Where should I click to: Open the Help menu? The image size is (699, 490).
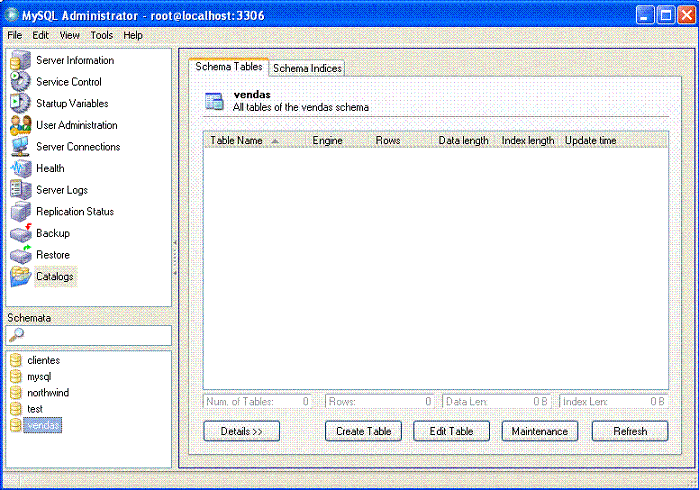(x=133, y=35)
